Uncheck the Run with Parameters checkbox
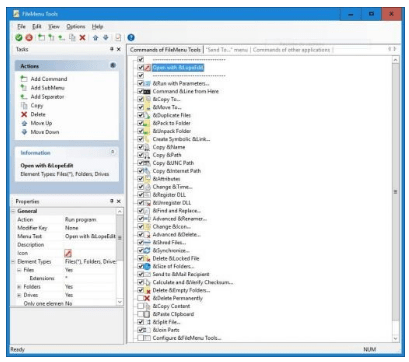The image size is (409, 362). click(x=141, y=83)
